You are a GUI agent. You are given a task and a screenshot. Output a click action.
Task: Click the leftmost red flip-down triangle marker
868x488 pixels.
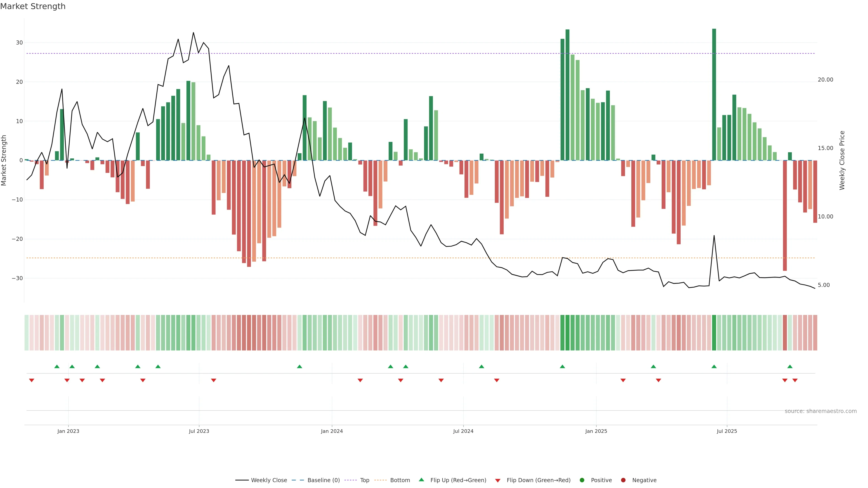(x=32, y=380)
